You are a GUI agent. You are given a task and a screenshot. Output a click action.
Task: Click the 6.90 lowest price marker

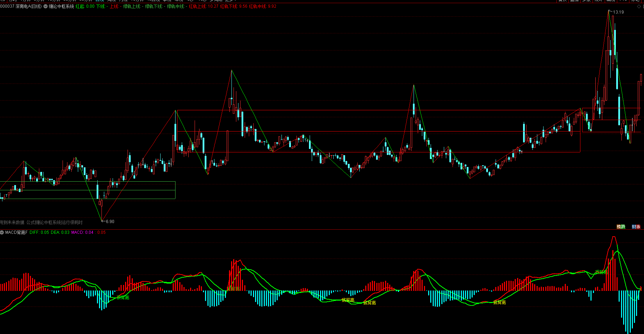point(110,222)
